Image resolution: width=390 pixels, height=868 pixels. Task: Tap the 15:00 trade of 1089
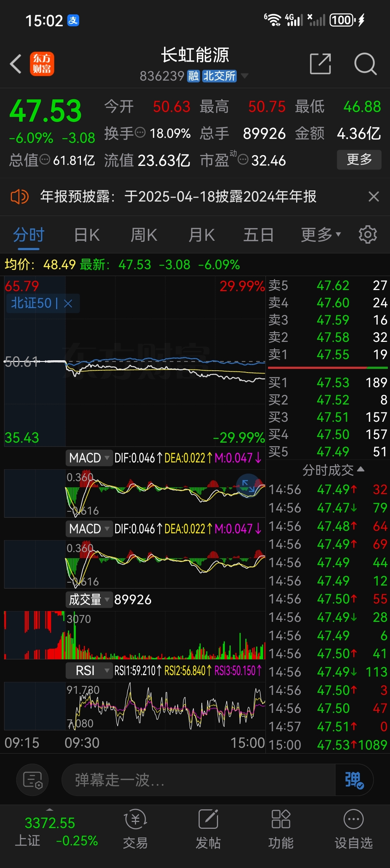[328, 745]
